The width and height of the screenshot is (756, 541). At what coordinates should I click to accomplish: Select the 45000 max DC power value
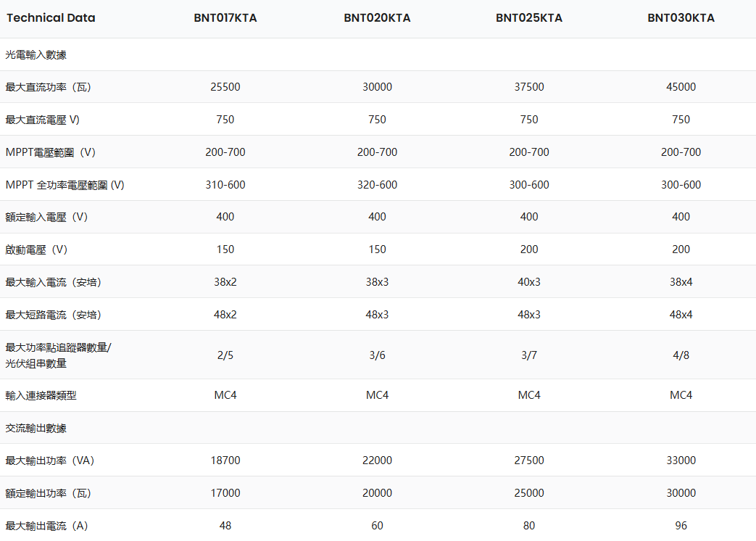(x=681, y=87)
